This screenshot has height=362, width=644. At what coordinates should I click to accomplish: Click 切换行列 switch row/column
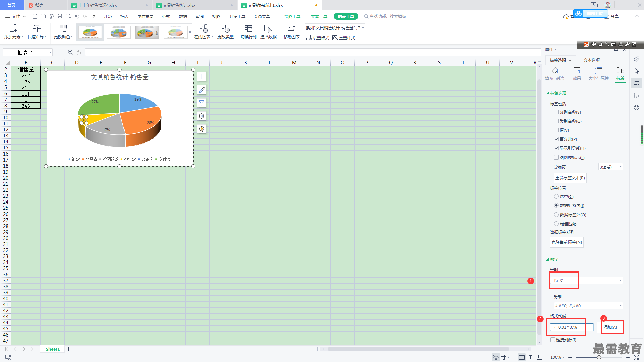[x=248, y=32]
